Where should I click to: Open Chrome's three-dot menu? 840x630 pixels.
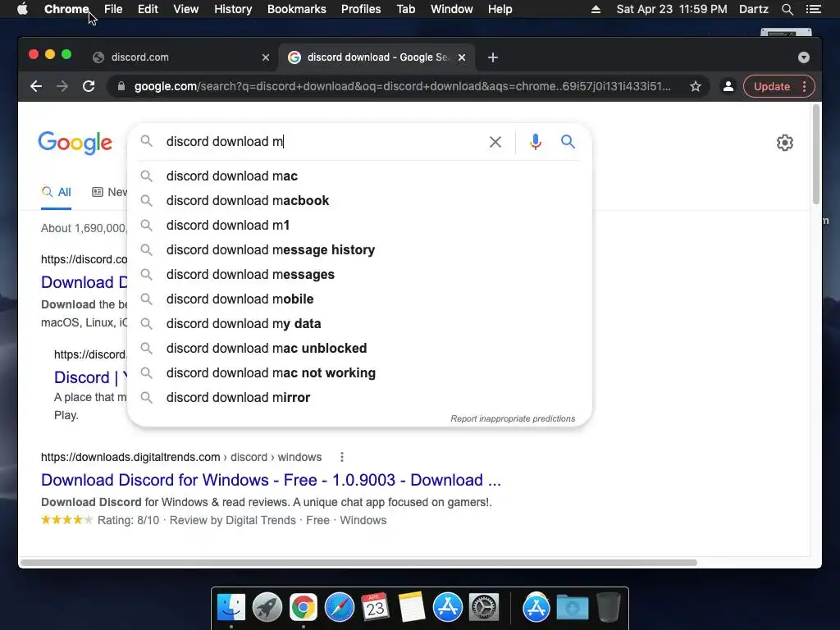(x=804, y=86)
